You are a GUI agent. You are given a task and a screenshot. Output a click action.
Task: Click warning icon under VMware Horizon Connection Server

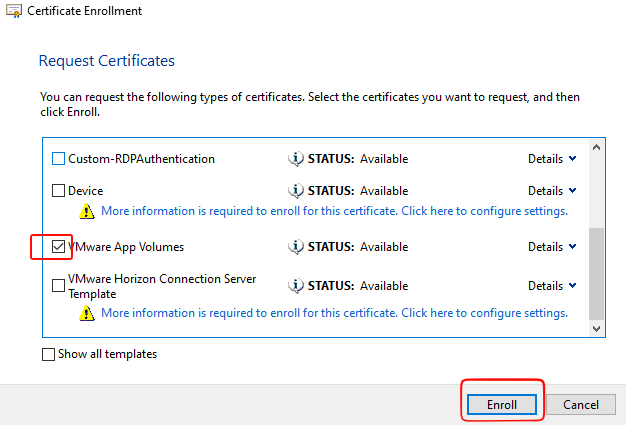click(x=87, y=313)
